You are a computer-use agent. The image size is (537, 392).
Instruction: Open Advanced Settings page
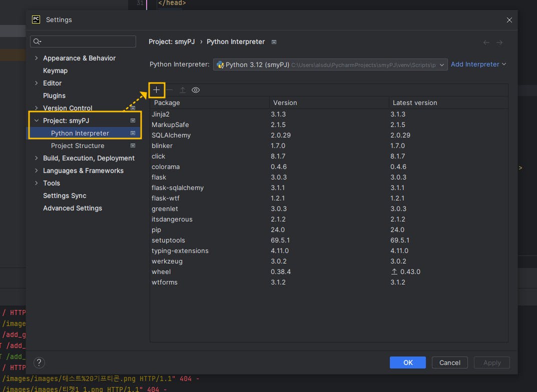[72, 208]
